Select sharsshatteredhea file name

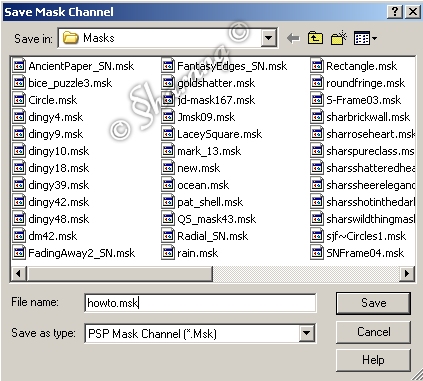[x=370, y=168]
